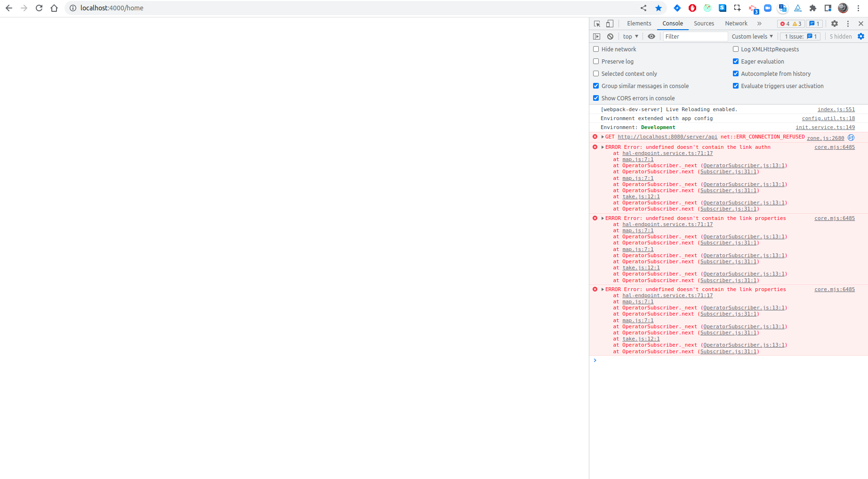The height and width of the screenshot is (479, 868).
Task: Enable Preserve log
Action: (x=596, y=61)
